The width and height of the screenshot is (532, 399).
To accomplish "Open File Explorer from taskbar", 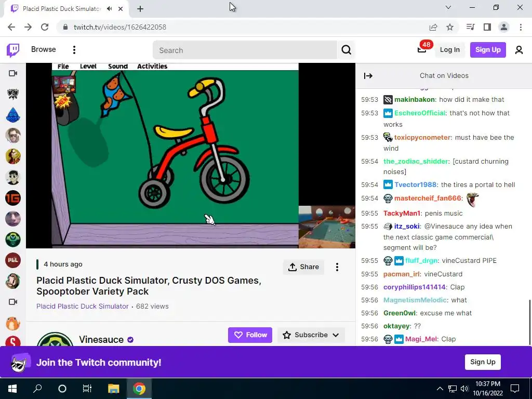I will coord(114,388).
